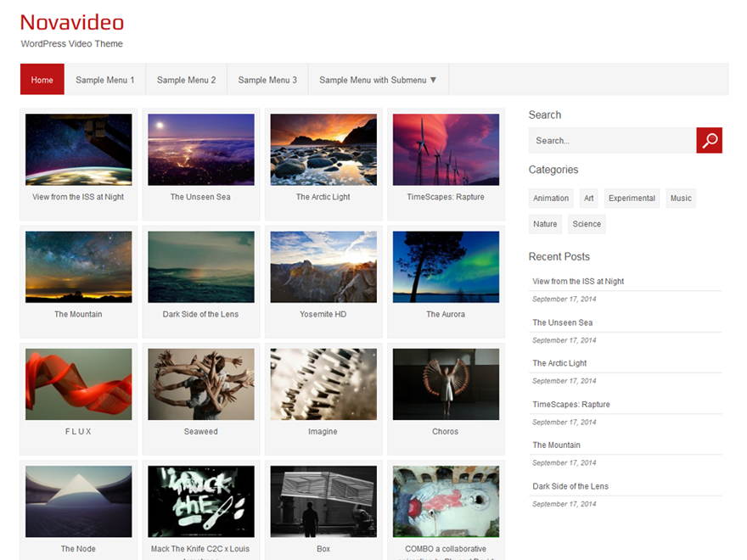Open the TimeScapes: Rapture thumbnail
The image size is (747, 560).
[446, 149]
